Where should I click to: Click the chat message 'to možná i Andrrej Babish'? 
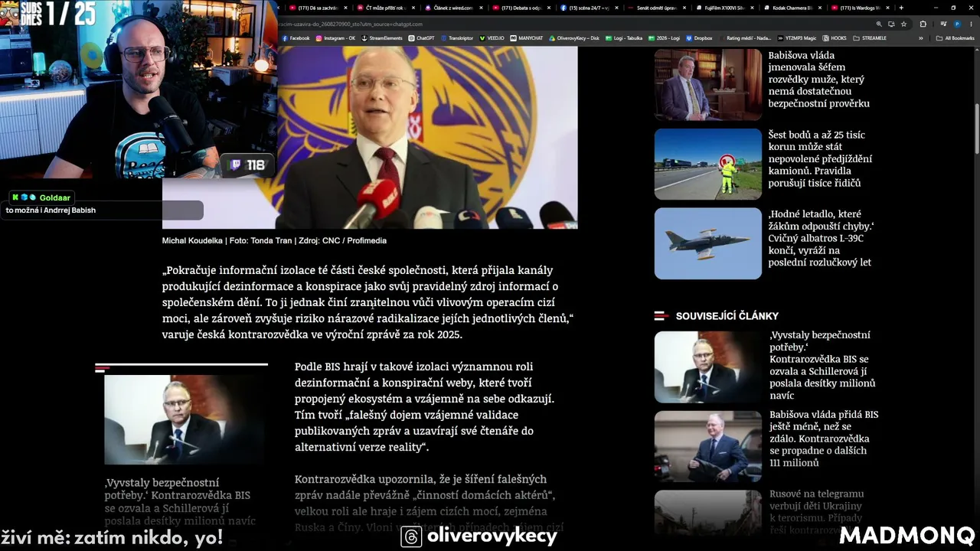[x=51, y=210]
